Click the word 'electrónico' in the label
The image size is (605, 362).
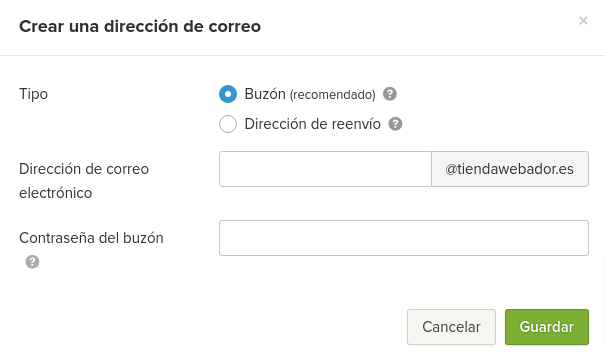click(x=56, y=193)
